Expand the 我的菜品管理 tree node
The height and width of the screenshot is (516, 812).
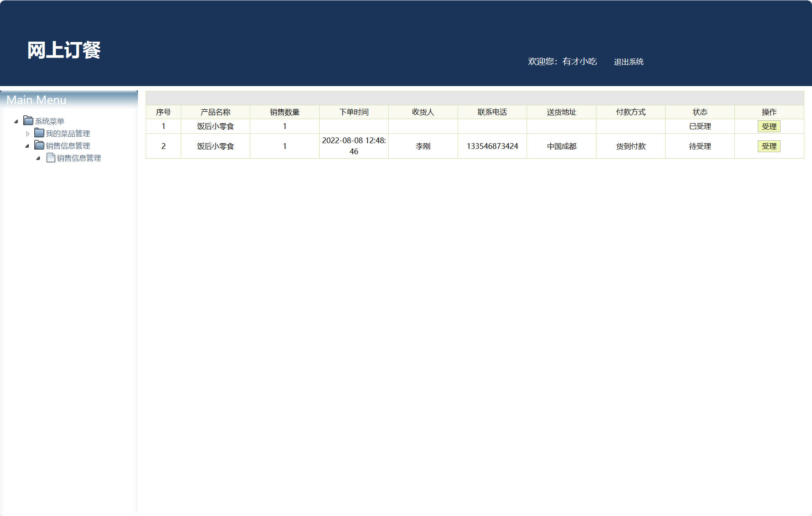click(x=27, y=133)
